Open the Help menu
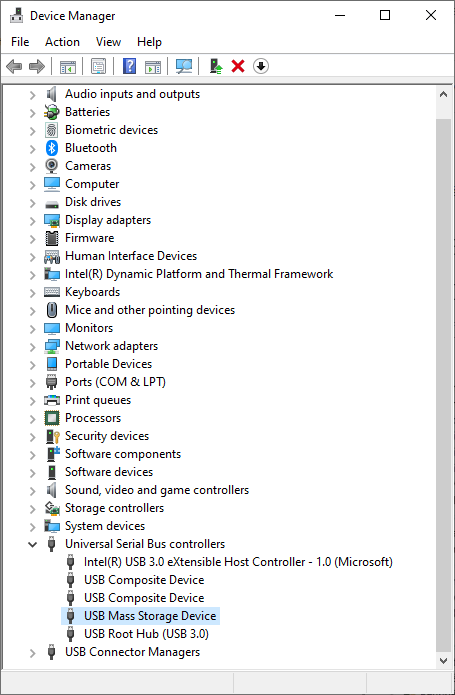This screenshot has height=695, width=455. (x=149, y=42)
